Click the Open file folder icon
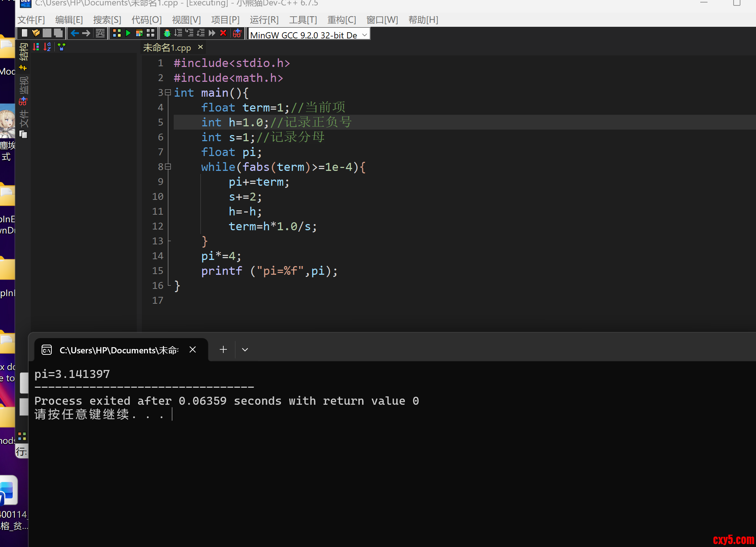Screen dimensions: 756x547 pyautogui.click(x=35, y=33)
